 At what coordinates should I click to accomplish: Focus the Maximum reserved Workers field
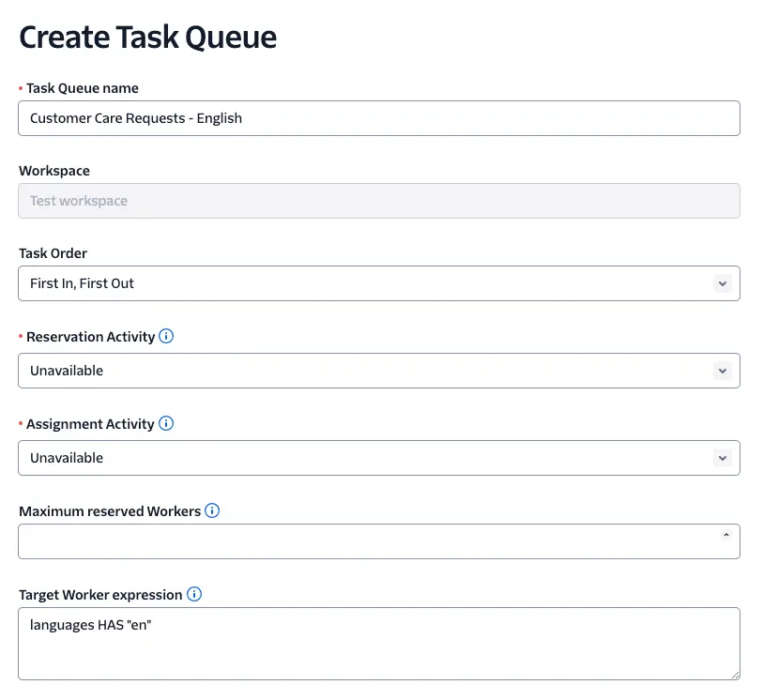(379, 541)
